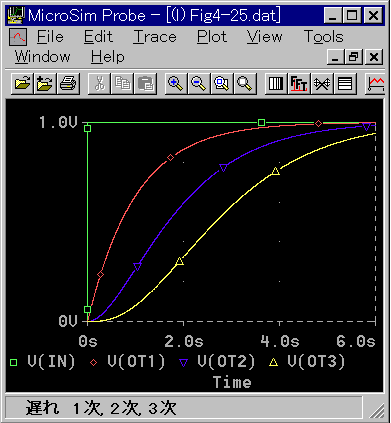Open the Plot menu
Viewport: 391px width, 423px height.
click(212, 37)
